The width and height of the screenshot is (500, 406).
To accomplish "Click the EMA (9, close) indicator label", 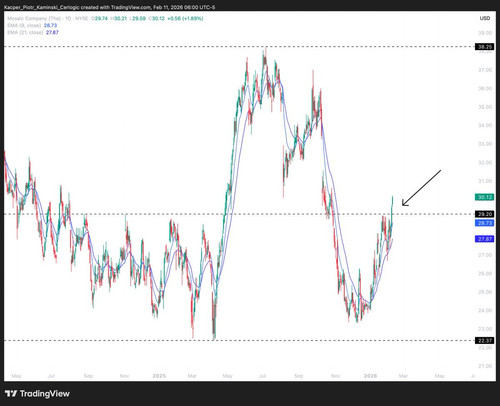I will point(24,25).
